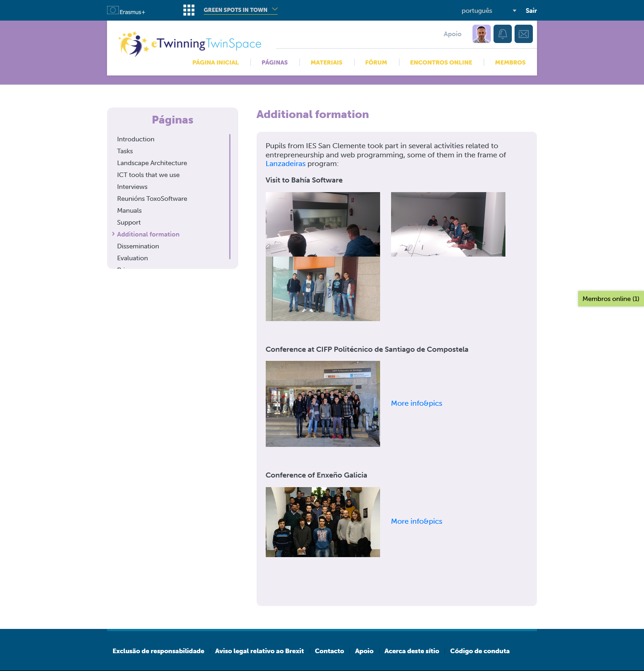
Task: Open Encontros Online menu item
Action: [x=441, y=63]
